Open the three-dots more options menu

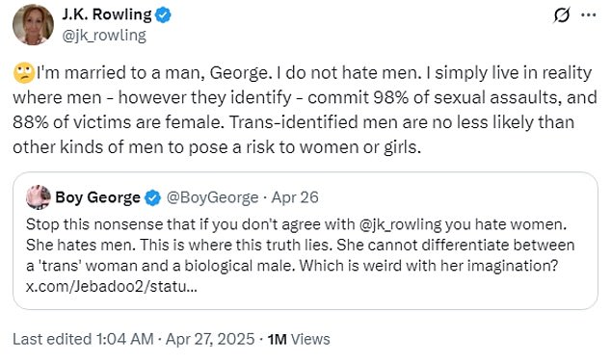pos(588,15)
